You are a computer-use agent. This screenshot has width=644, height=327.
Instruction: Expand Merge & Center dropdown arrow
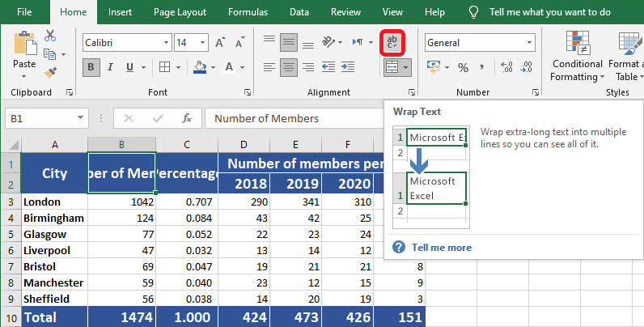tap(406, 67)
